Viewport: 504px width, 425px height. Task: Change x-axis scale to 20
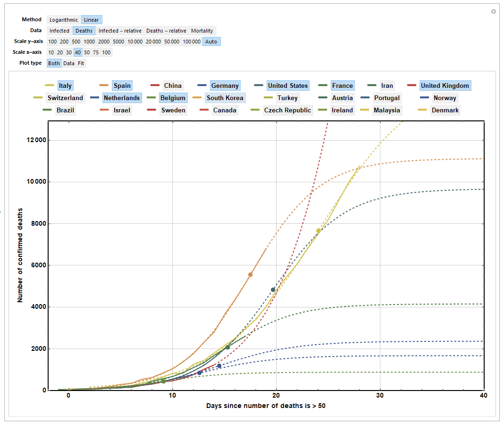tap(60, 52)
